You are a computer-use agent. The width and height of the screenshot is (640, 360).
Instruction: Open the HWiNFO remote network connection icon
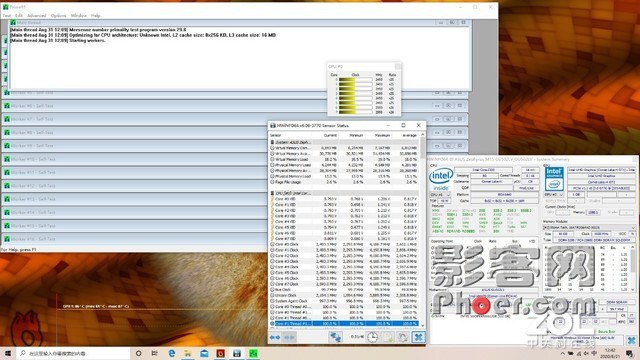336,337
